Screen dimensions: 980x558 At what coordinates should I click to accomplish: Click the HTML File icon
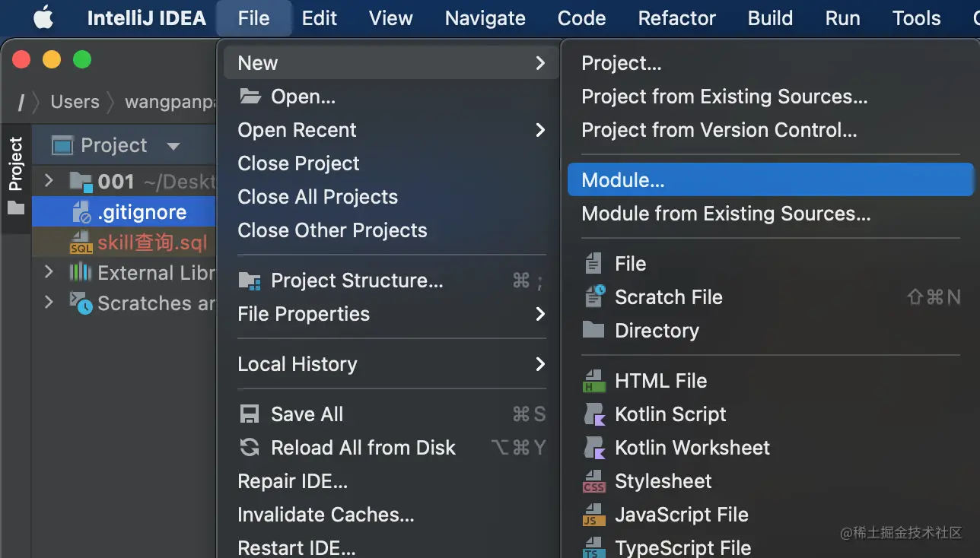[593, 381]
